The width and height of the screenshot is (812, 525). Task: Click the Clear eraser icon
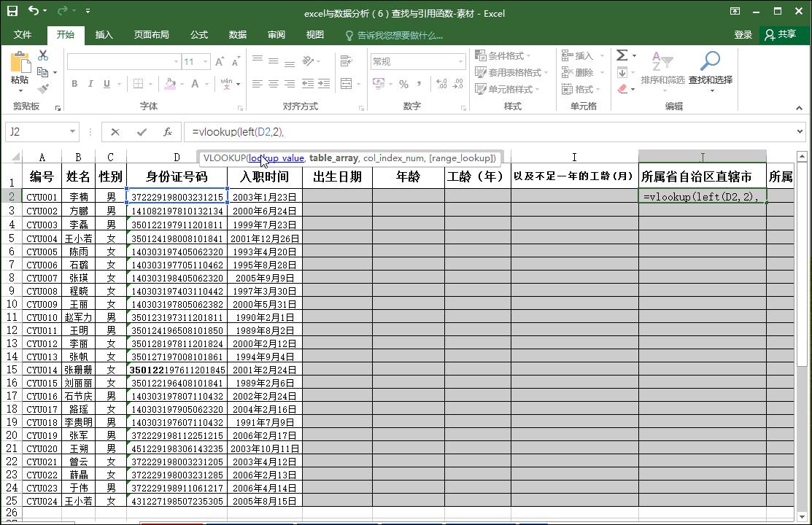pos(622,89)
